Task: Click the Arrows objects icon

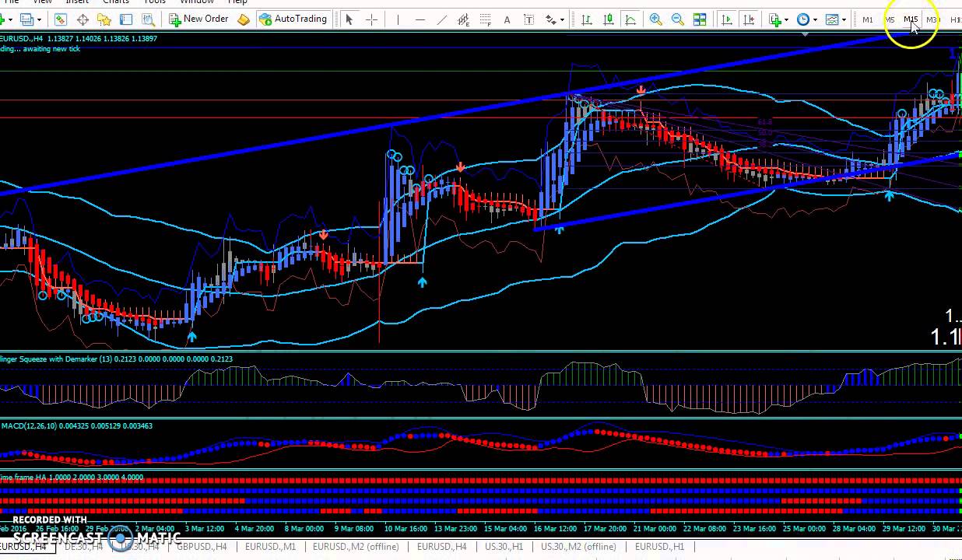Action: coord(551,19)
